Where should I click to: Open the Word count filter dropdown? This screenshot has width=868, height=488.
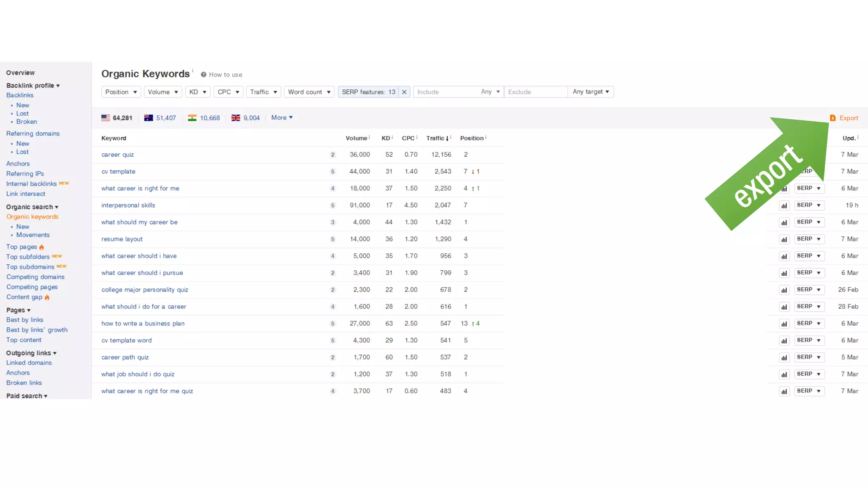click(309, 92)
